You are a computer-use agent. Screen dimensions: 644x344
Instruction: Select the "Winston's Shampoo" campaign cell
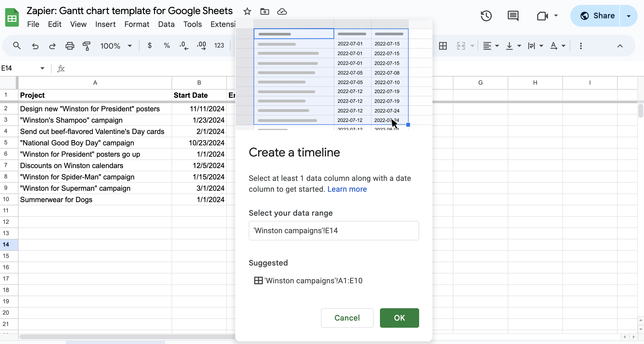pyautogui.click(x=95, y=120)
